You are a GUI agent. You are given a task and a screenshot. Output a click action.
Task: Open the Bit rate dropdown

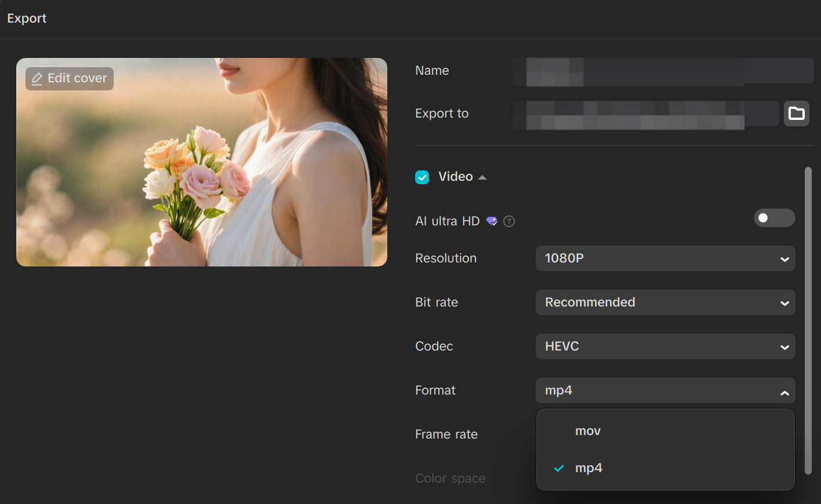(x=665, y=302)
